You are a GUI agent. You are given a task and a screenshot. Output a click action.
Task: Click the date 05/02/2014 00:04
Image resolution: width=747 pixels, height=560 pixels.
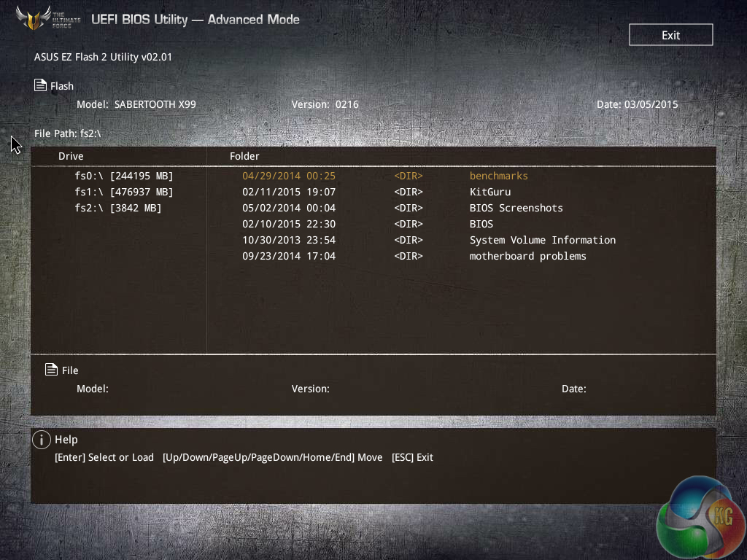click(289, 208)
